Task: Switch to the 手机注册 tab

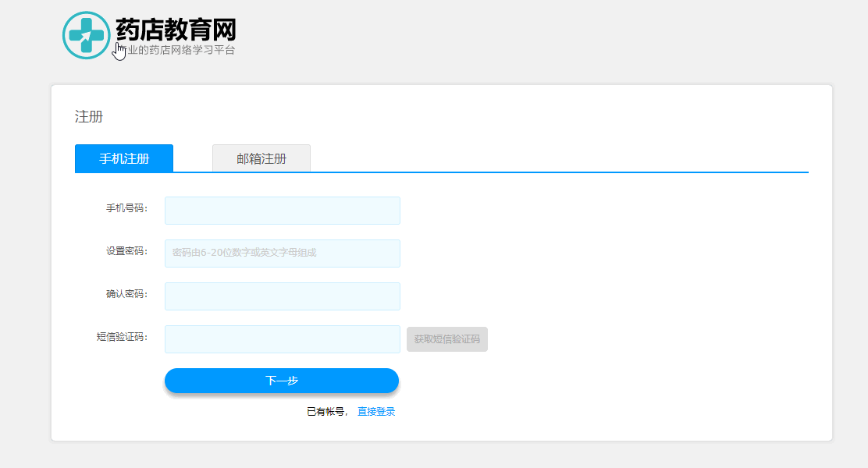Action: [x=124, y=158]
